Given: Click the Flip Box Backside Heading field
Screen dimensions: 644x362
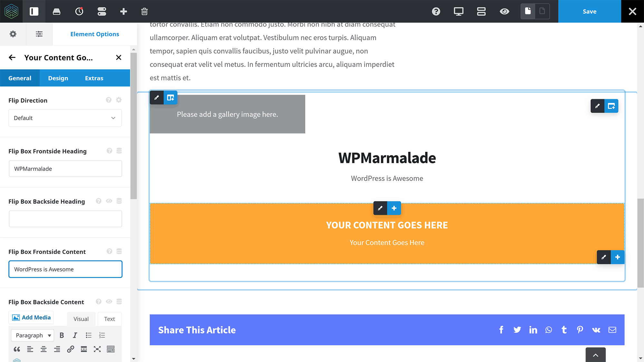Looking at the screenshot, I should click(x=65, y=219).
